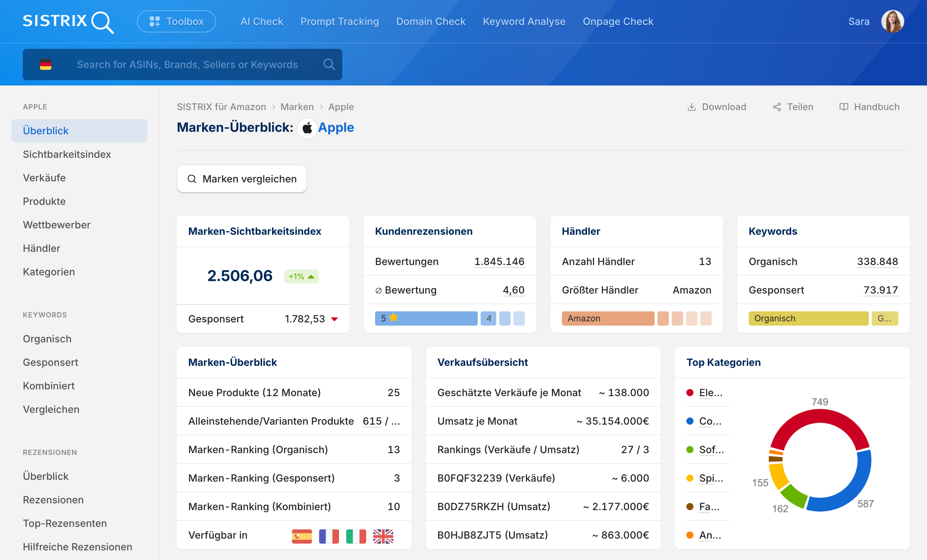Click the red Ele... category dot
Viewport: 927px width, 560px height.
tap(690, 393)
